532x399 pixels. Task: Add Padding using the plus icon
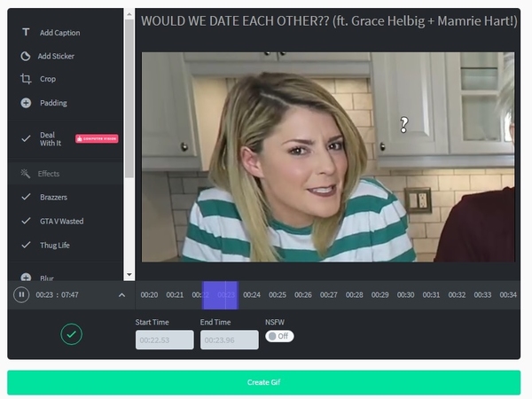click(26, 103)
